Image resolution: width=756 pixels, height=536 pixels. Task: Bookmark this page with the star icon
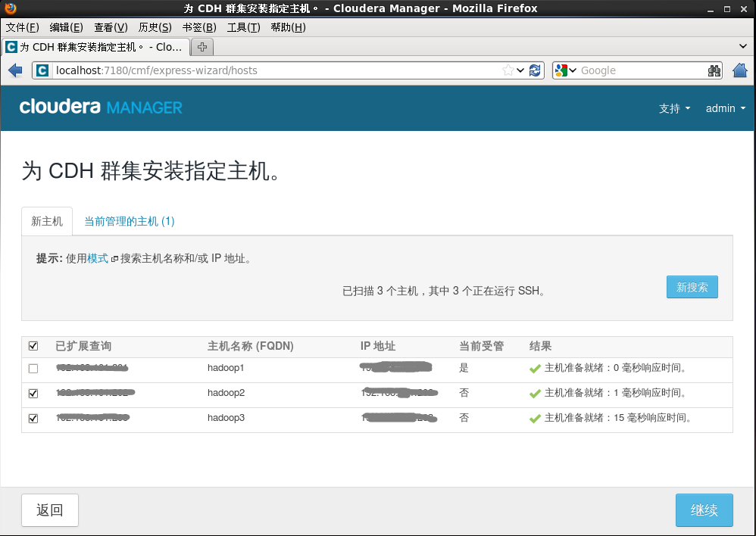[508, 70]
